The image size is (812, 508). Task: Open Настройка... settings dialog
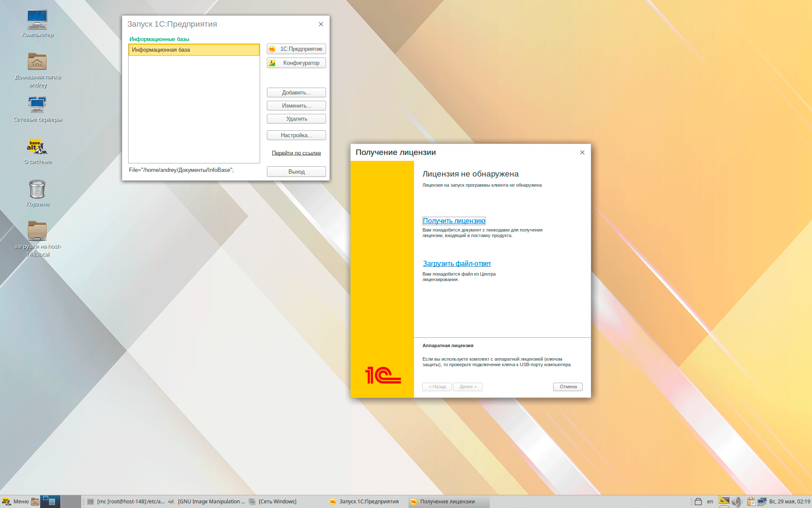click(296, 135)
